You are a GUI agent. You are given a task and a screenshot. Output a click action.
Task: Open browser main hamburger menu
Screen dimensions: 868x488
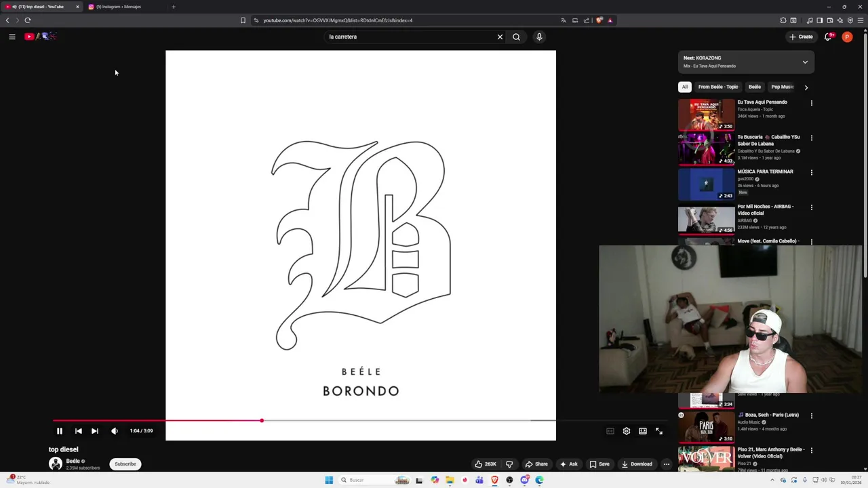pos(861,20)
